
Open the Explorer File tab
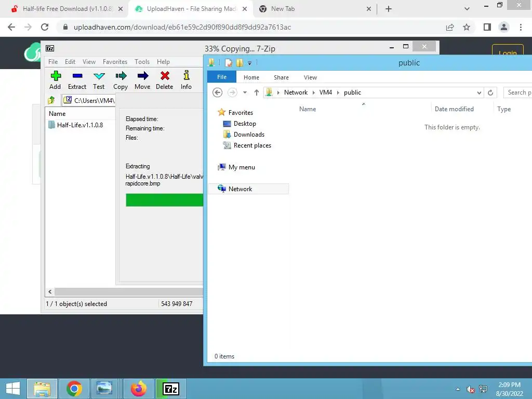(x=221, y=77)
